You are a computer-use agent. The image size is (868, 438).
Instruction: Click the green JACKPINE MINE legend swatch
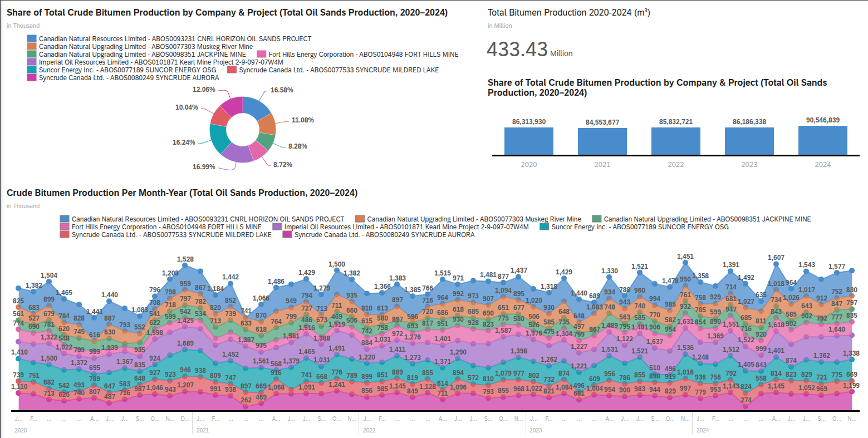tap(33, 54)
